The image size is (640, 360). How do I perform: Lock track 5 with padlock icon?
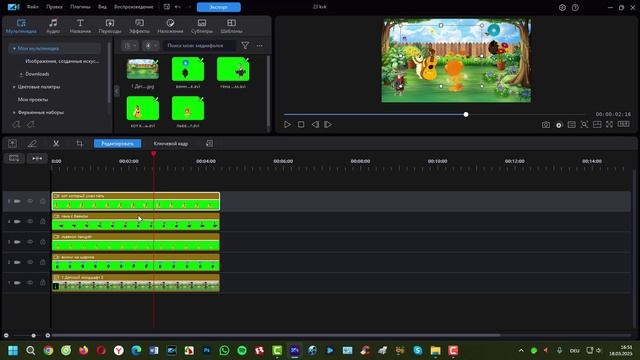point(42,201)
